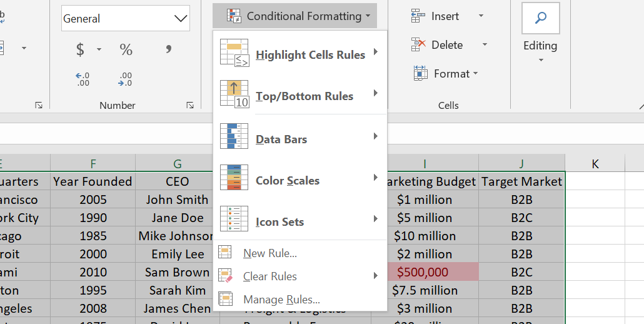Screen dimensions: 644x324
Task: Click the Insert cells icon
Action: (x=418, y=16)
